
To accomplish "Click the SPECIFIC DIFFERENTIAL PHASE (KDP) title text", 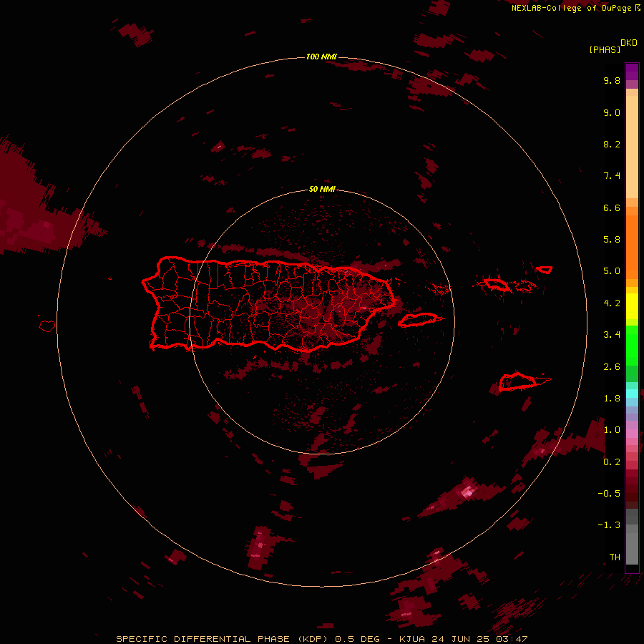I will pos(222,639).
